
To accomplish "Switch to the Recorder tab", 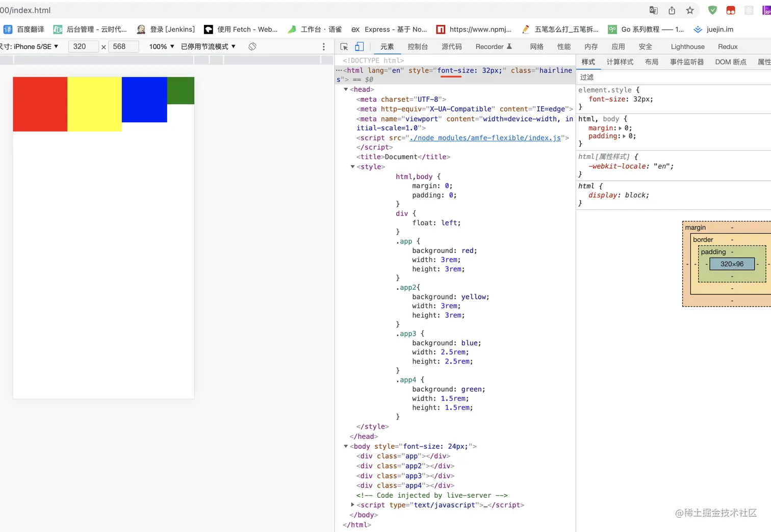I will pyautogui.click(x=494, y=46).
